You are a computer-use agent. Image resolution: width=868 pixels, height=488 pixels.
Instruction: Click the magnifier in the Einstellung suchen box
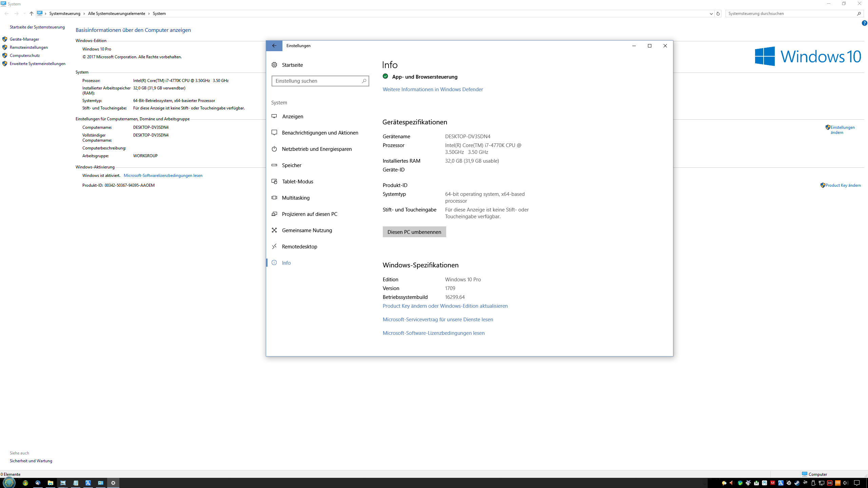click(x=364, y=81)
